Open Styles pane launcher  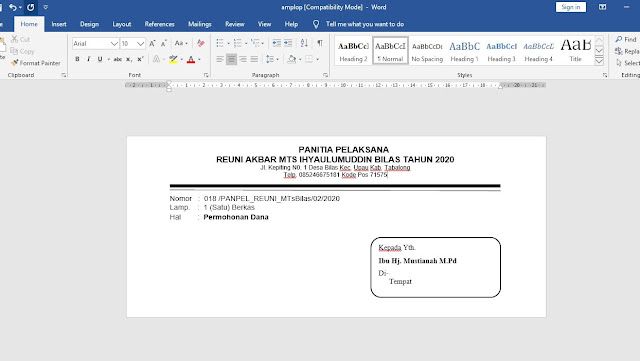coord(604,75)
